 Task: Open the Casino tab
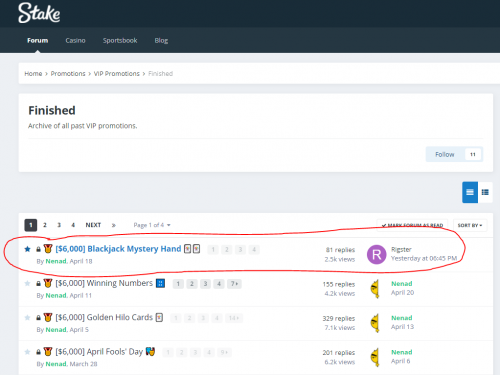pyautogui.click(x=75, y=40)
